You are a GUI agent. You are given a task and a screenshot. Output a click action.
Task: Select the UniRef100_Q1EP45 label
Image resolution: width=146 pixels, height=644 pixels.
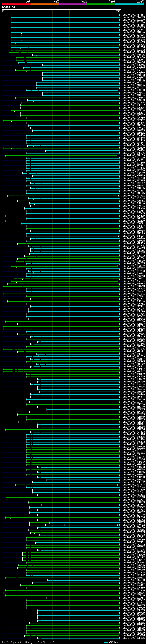(x=133, y=193)
